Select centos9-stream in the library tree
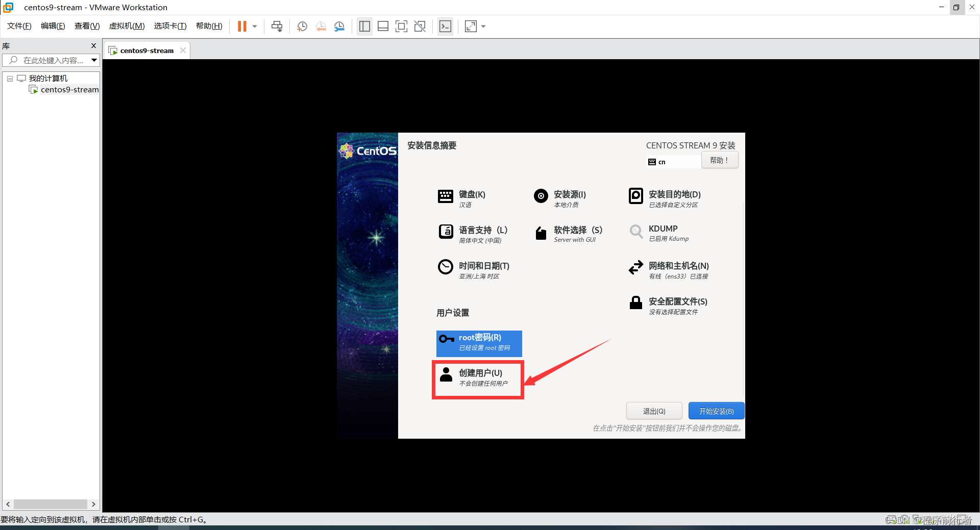 [x=70, y=89]
